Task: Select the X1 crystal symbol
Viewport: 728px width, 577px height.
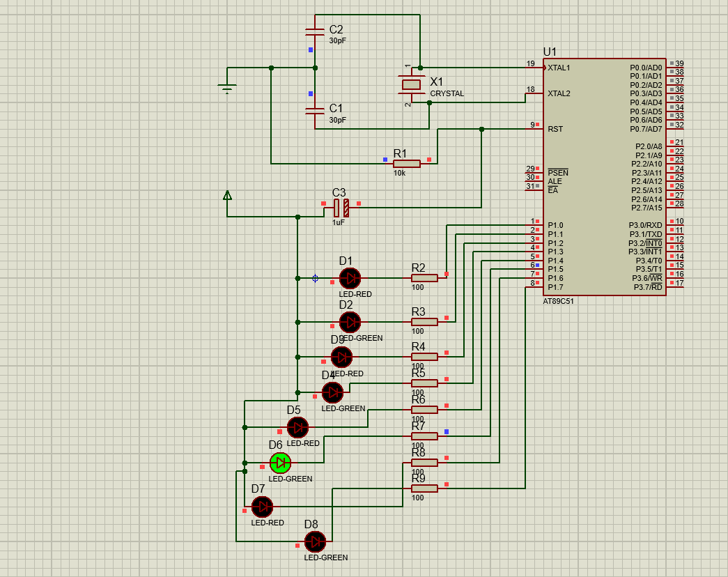Action: click(411, 85)
